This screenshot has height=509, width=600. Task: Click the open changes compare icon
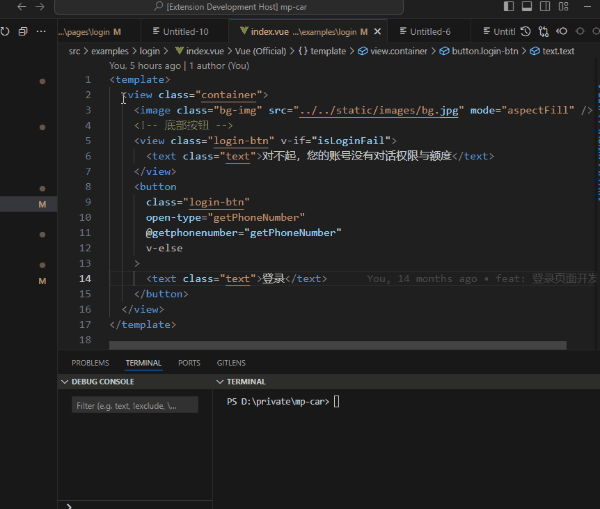pos(543,32)
